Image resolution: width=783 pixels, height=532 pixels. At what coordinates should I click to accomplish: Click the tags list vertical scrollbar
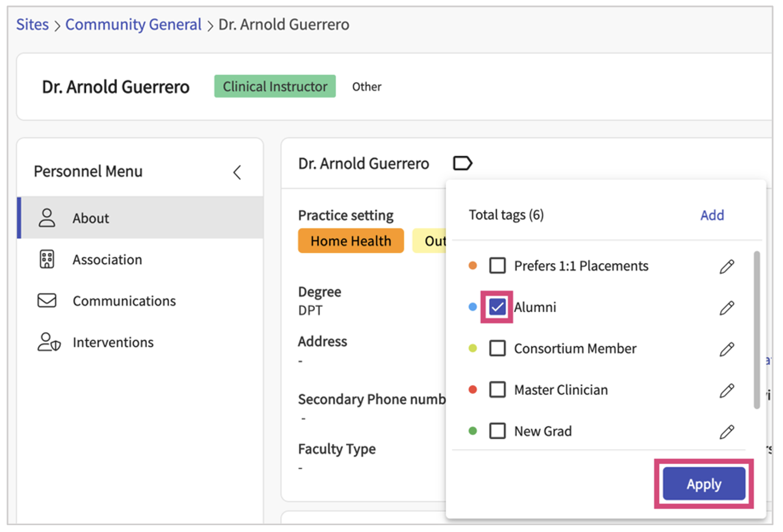point(756,330)
